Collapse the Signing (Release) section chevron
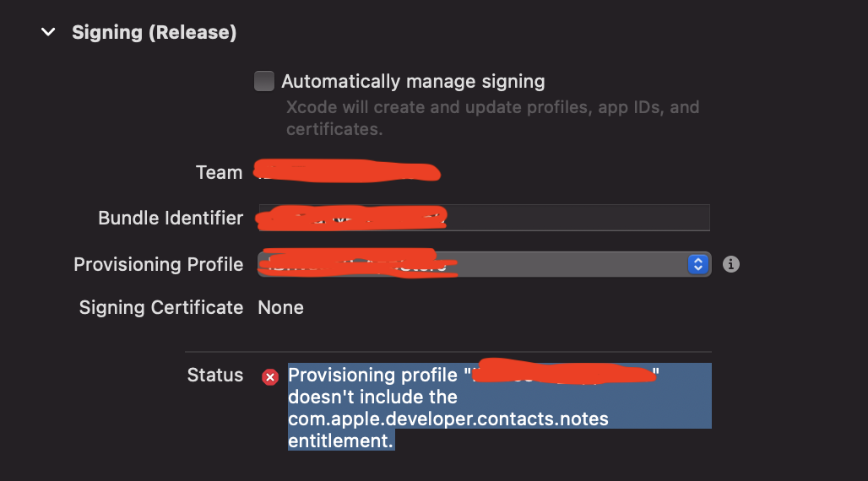 48,32
